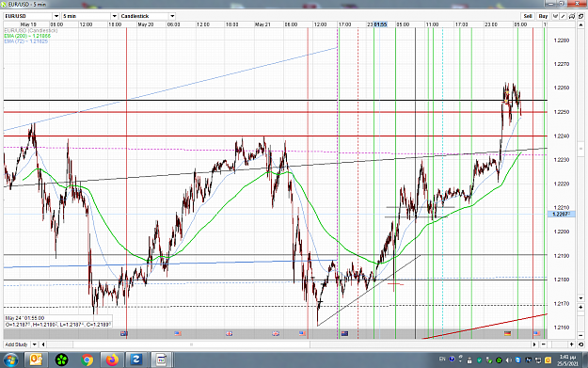Open the Candlestick chart type dropdown arrow

pyautogui.click(x=172, y=16)
